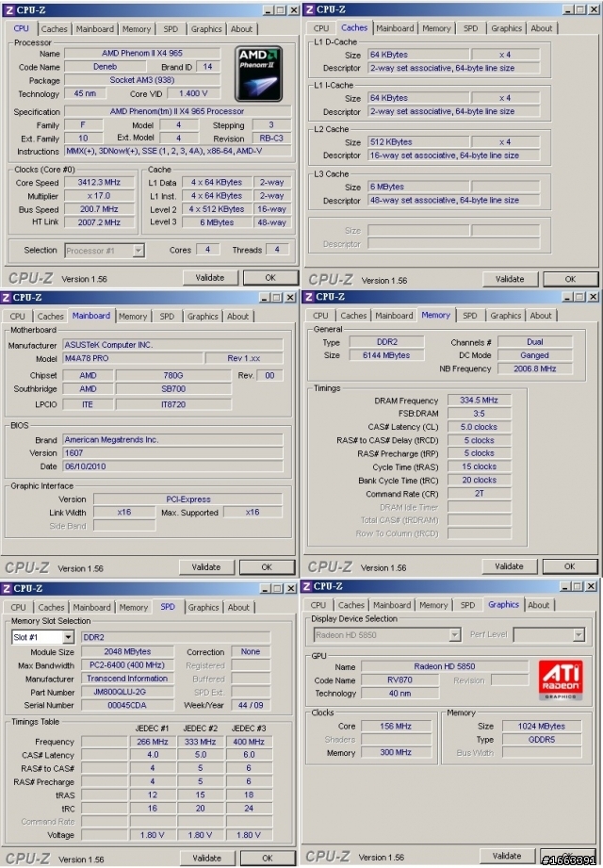Click the DRAM Frequency value 334.5 MHz

[x=479, y=400]
